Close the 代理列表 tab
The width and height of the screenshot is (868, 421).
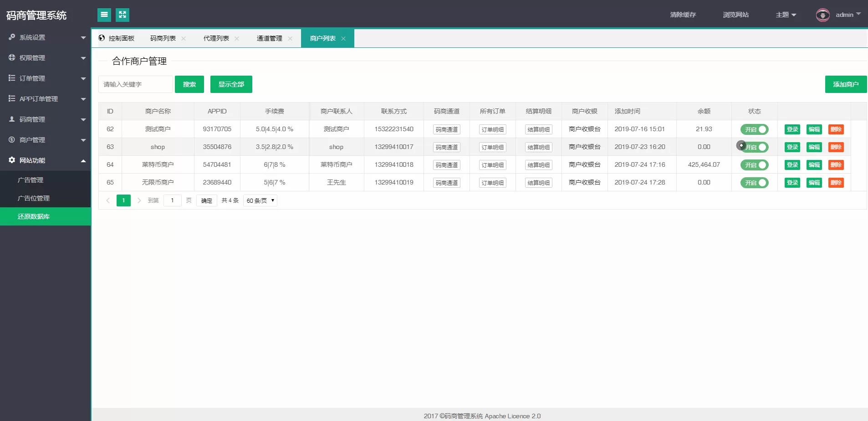[x=237, y=39]
